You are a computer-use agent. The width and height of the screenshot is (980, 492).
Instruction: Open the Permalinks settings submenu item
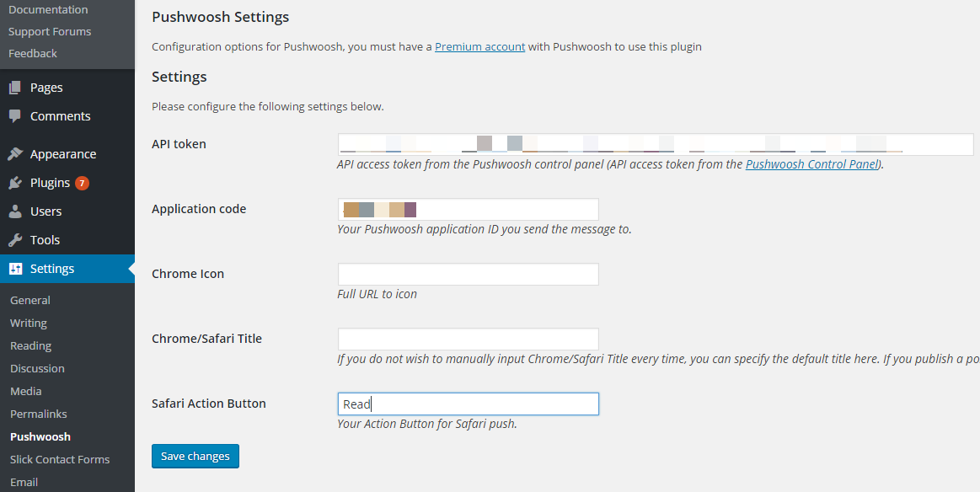click(38, 414)
